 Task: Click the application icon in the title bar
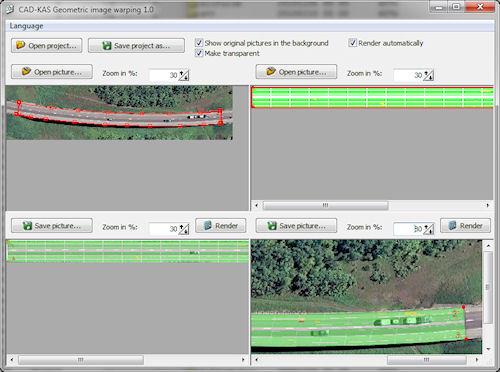pos(10,9)
